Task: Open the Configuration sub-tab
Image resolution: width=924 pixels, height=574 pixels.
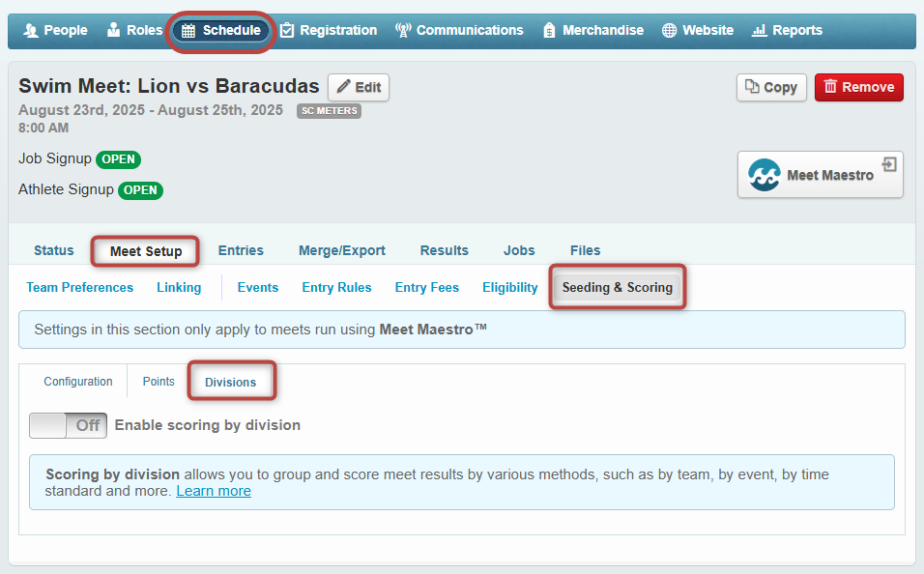Action: [x=78, y=382]
